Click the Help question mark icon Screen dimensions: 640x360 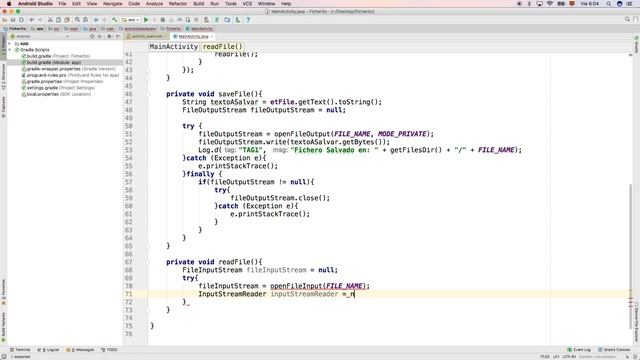(248, 20)
